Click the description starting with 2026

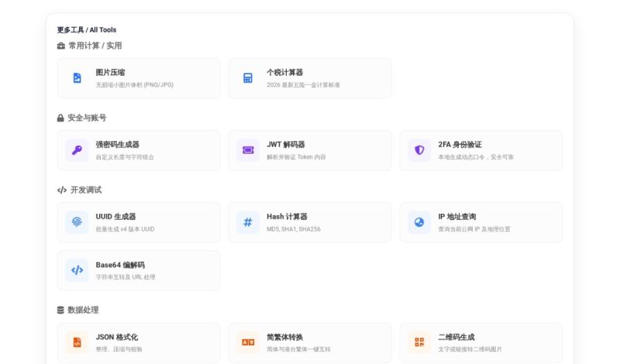coord(303,84)
